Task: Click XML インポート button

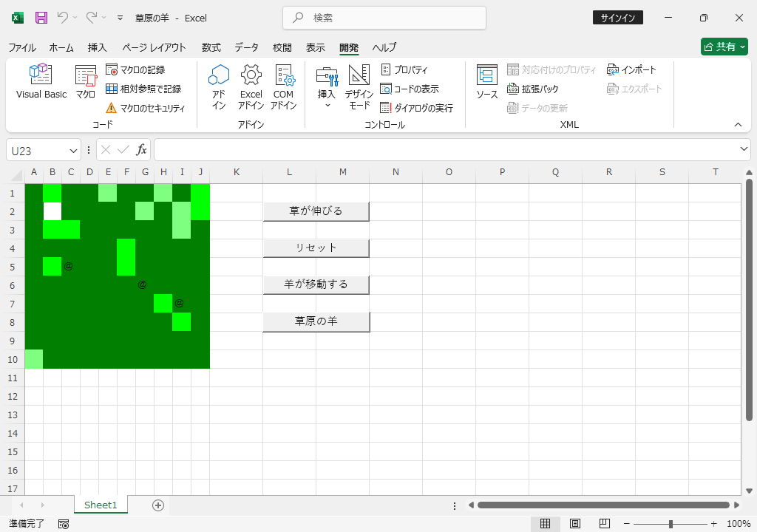Action: tap(631, 70)
